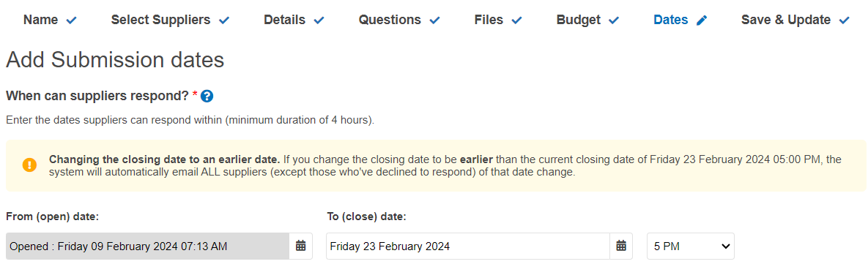Open calendar picker for close date
868x275 pixels.
pyautogui.click(x=621, y=246)
